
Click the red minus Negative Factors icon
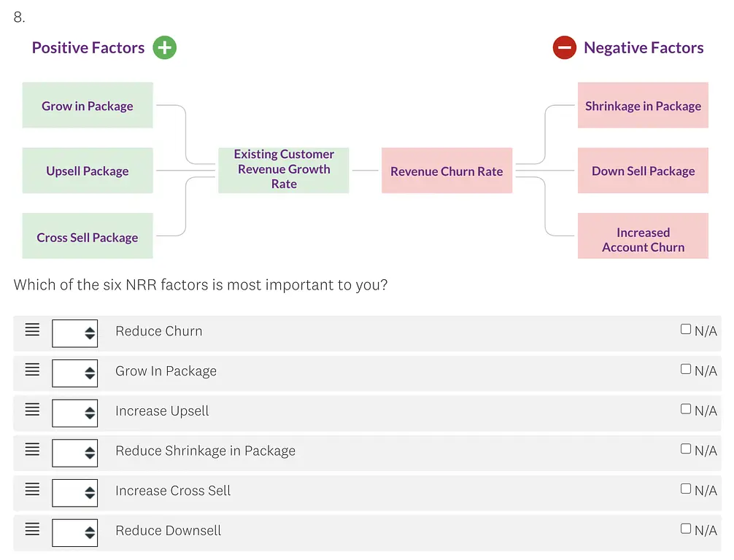pyautogui.click(x=564, y=48)
